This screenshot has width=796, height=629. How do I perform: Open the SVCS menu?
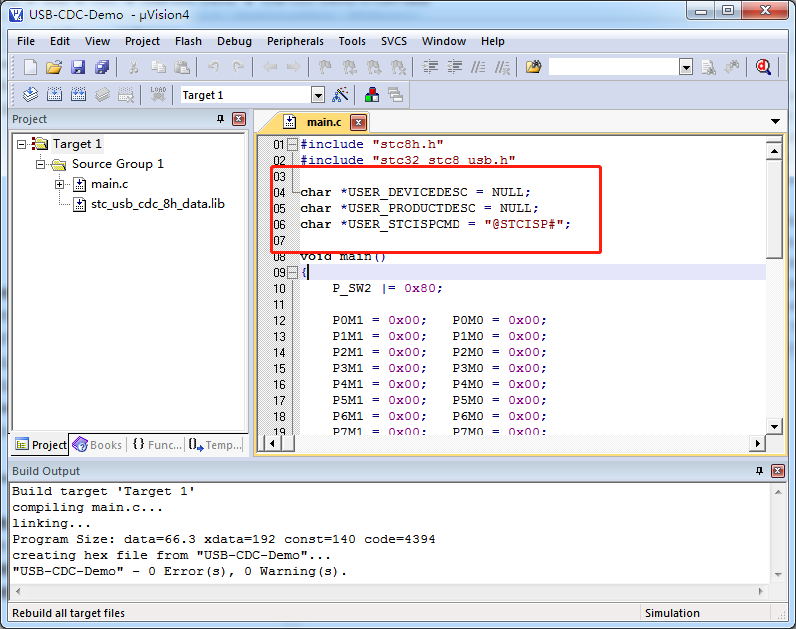tap(393, 41)
